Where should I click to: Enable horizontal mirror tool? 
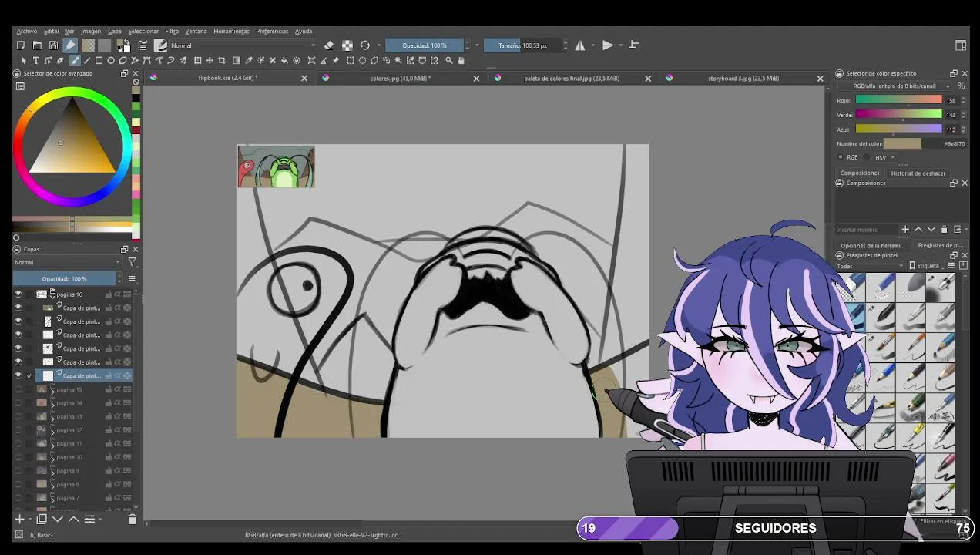point(580,45)
